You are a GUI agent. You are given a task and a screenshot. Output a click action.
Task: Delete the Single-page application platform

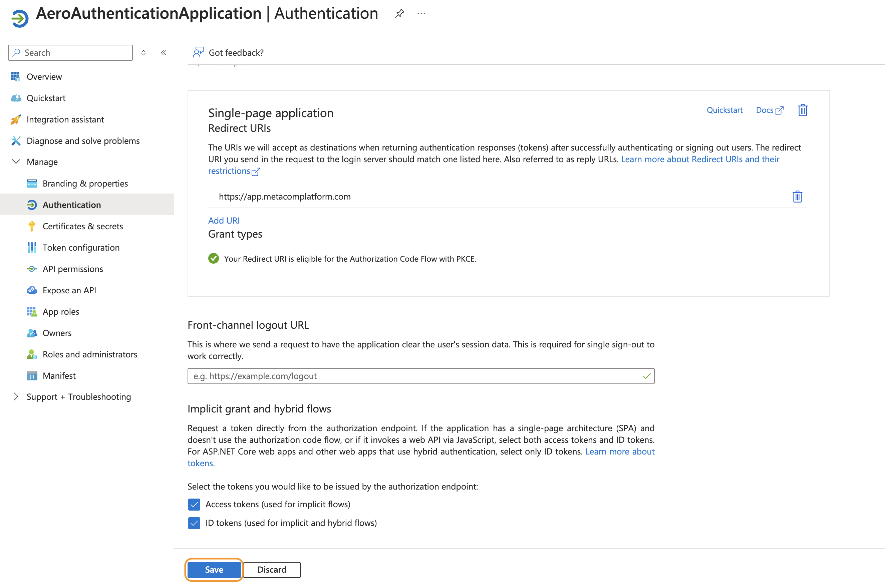[803, 110]
